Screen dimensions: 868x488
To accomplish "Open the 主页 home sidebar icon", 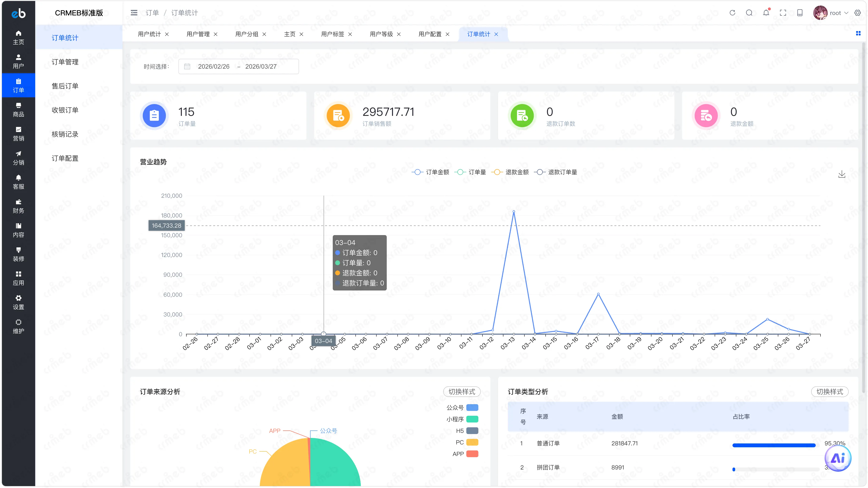I will pyautogui.click(x=18, y=37).
